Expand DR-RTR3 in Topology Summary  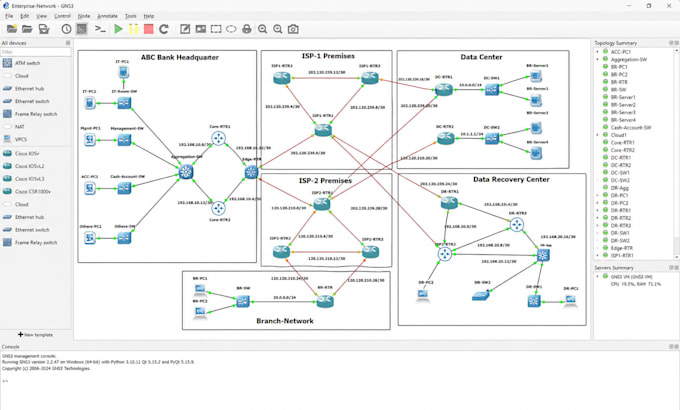tap(598, 226)
